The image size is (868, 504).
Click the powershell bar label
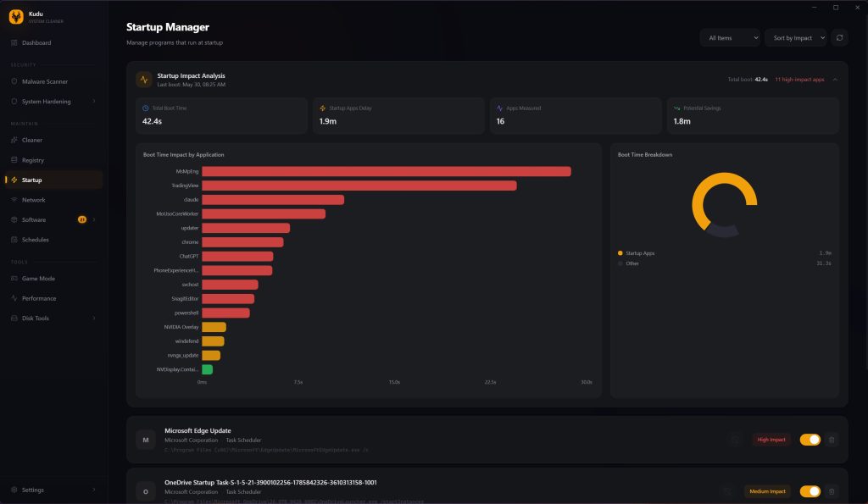point(186,313)
